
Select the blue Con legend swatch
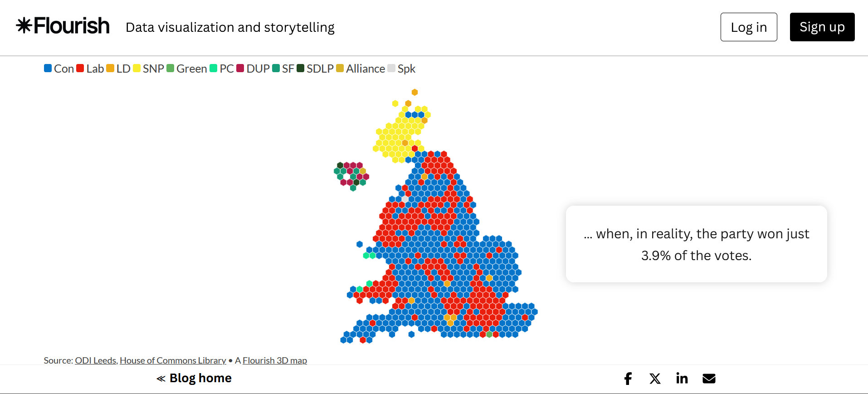coord(48,68)
